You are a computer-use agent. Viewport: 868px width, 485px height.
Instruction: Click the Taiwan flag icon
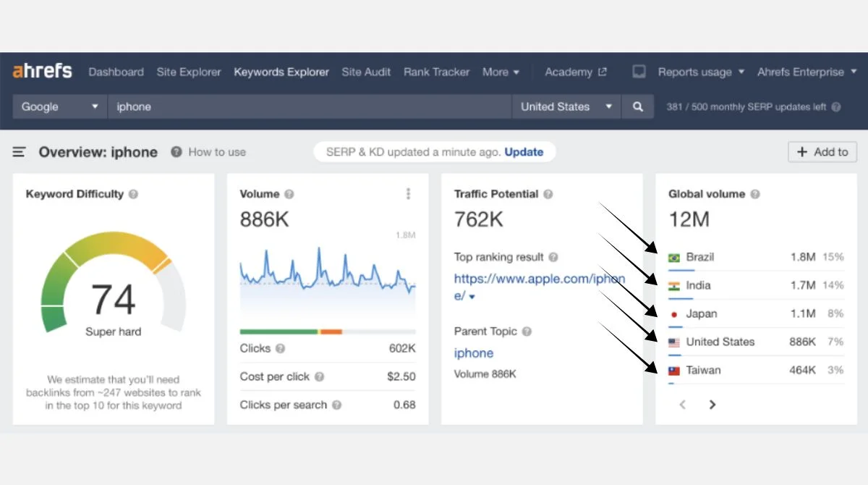click(674, 371)
